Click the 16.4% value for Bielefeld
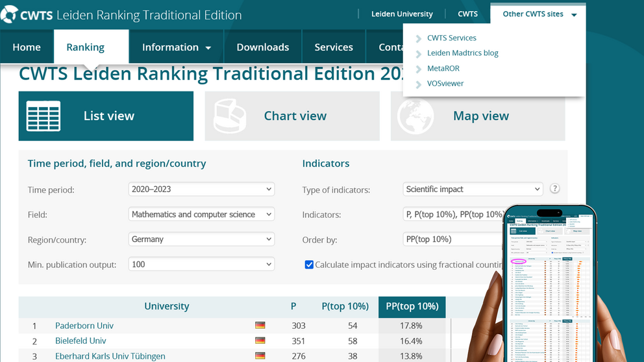This screenshot has height=362, width=644. pos(411,341)
